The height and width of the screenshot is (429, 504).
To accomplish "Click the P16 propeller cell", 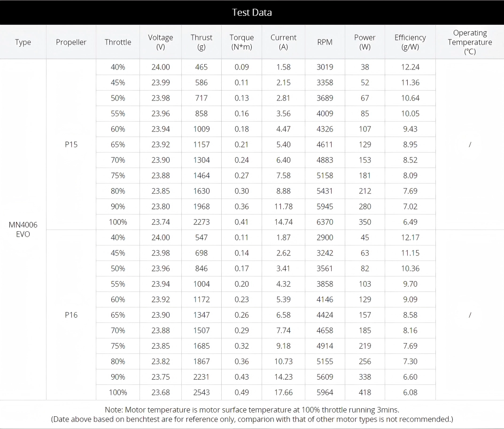I will pos(71,315).
